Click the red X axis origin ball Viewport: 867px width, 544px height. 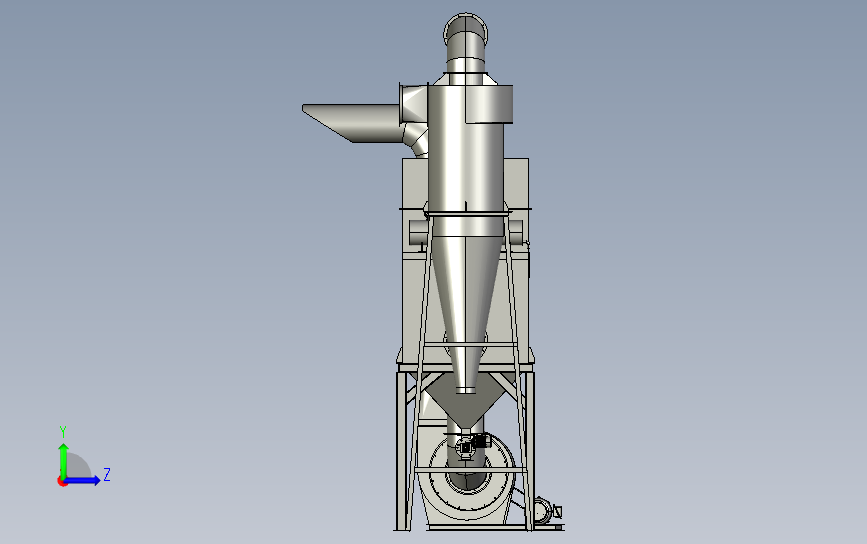pyautogui.click(x=62, y=482)
